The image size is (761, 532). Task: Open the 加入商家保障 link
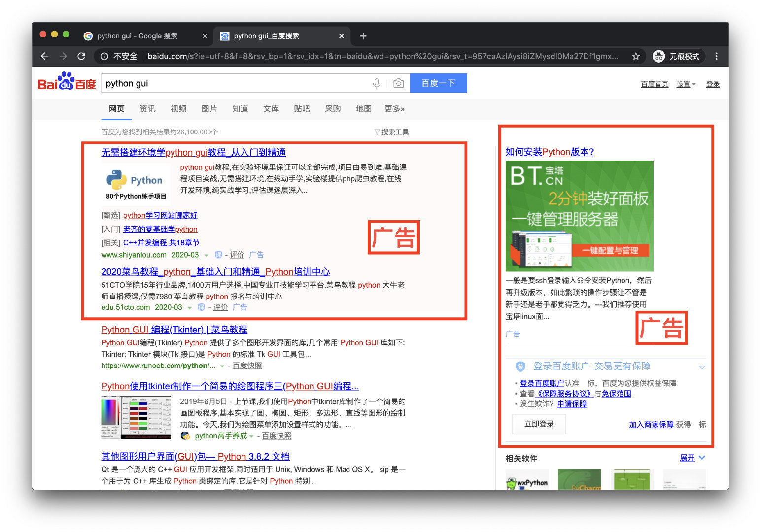tap(651, 424)
